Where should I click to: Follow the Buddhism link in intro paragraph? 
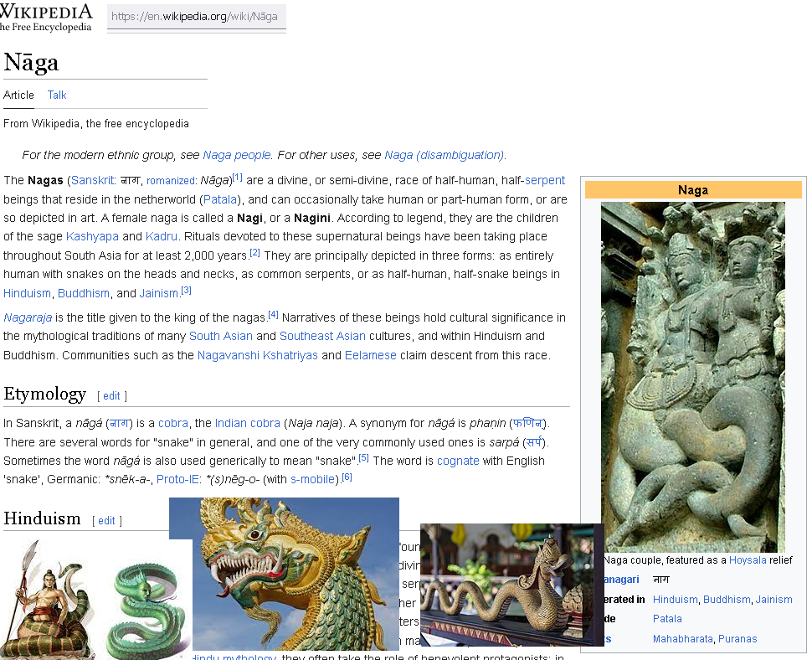84,293
